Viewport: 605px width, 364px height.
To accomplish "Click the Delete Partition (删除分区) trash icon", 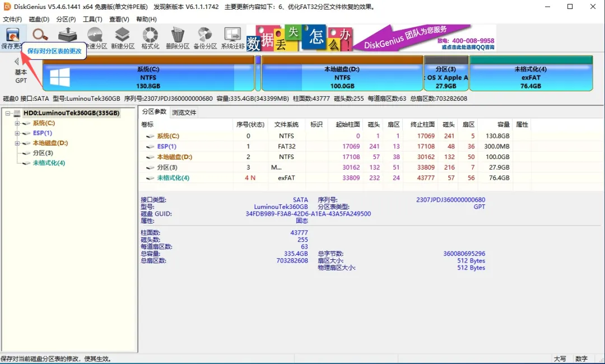I will pos(178,38).
